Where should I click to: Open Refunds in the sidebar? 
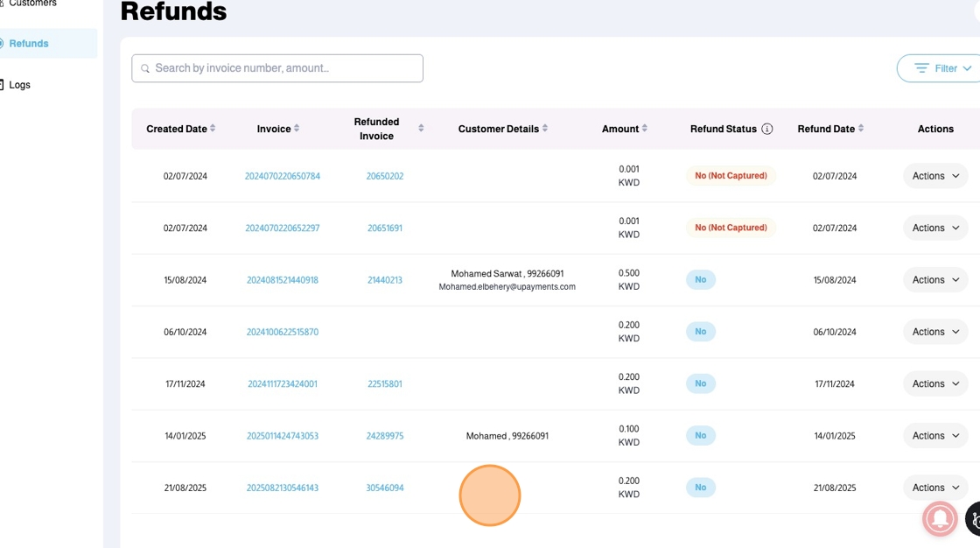coord(29,44)
